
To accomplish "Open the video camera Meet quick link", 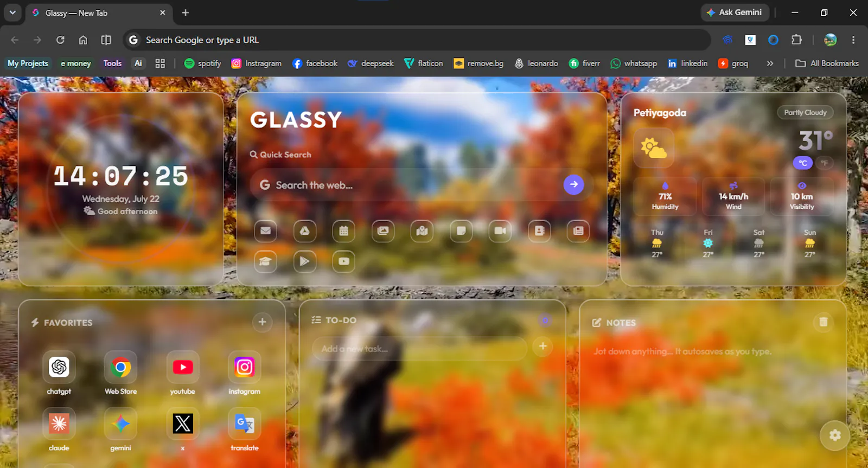I will pyautogui.click(x=500, y=231).
